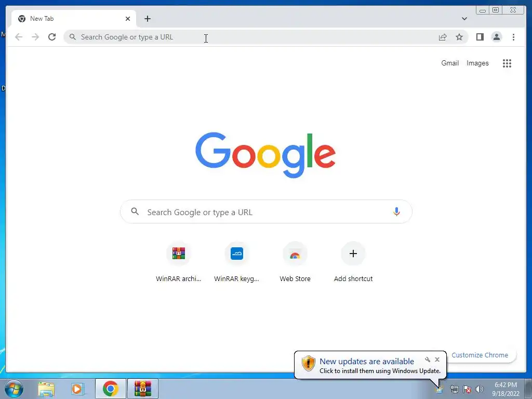Click the Google logo
The image size is (532, 399).
pos(265,155)
